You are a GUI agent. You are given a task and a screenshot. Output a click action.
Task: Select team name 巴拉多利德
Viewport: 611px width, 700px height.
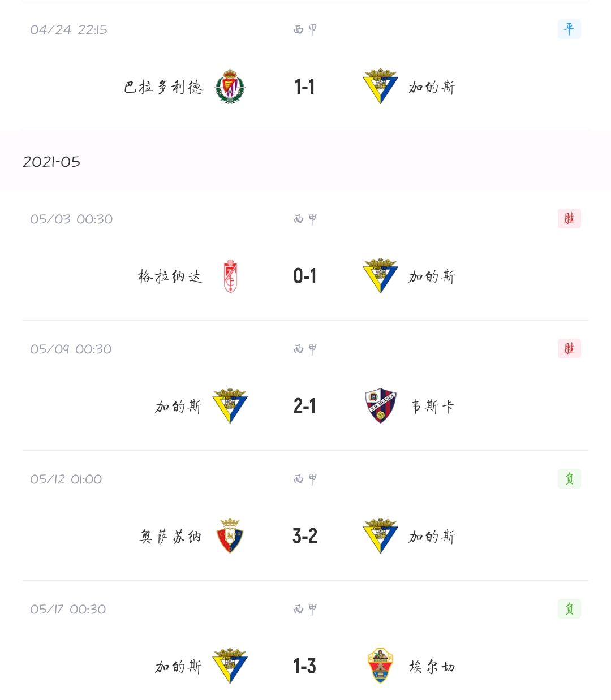coord(163,87)
